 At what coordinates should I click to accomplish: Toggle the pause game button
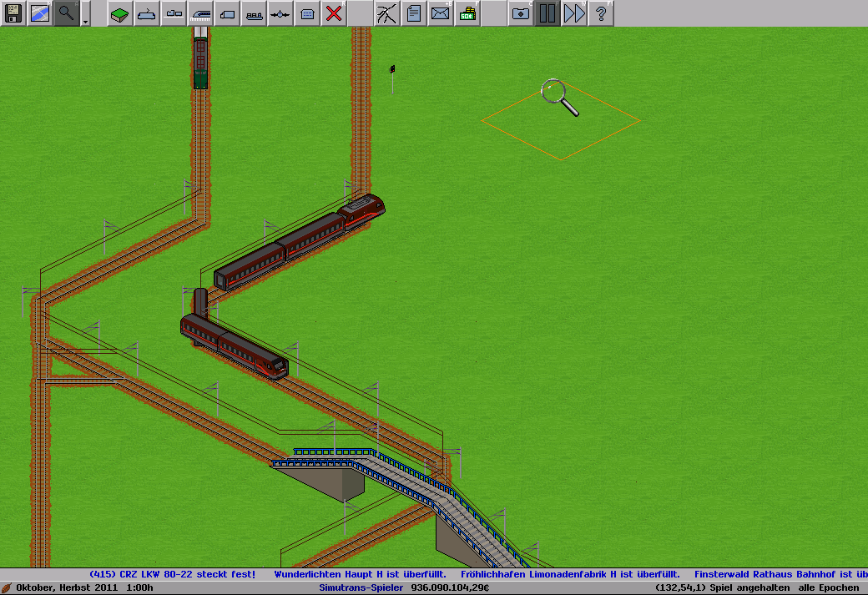click(x=547, y=13)
